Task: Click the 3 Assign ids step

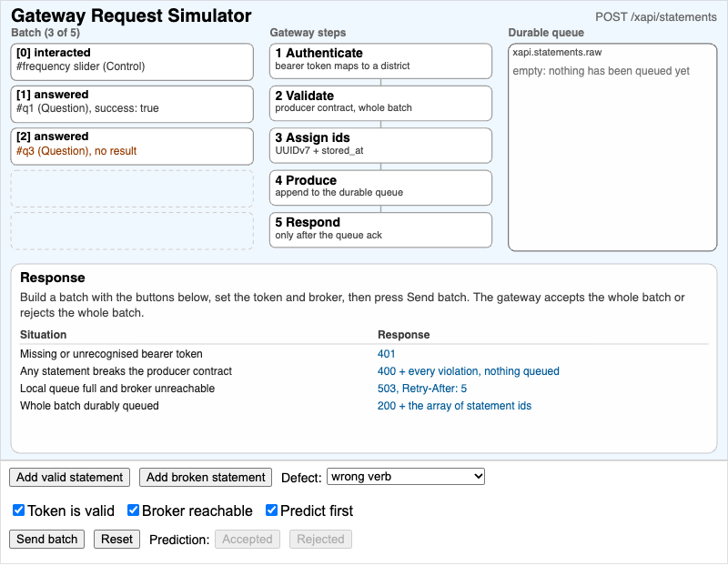Action: click(380, 146)
